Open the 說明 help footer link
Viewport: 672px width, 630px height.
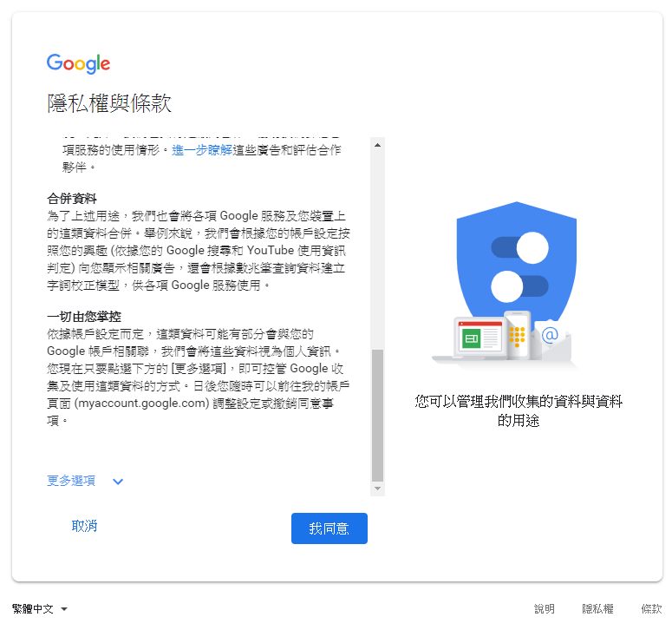[545, 609]
